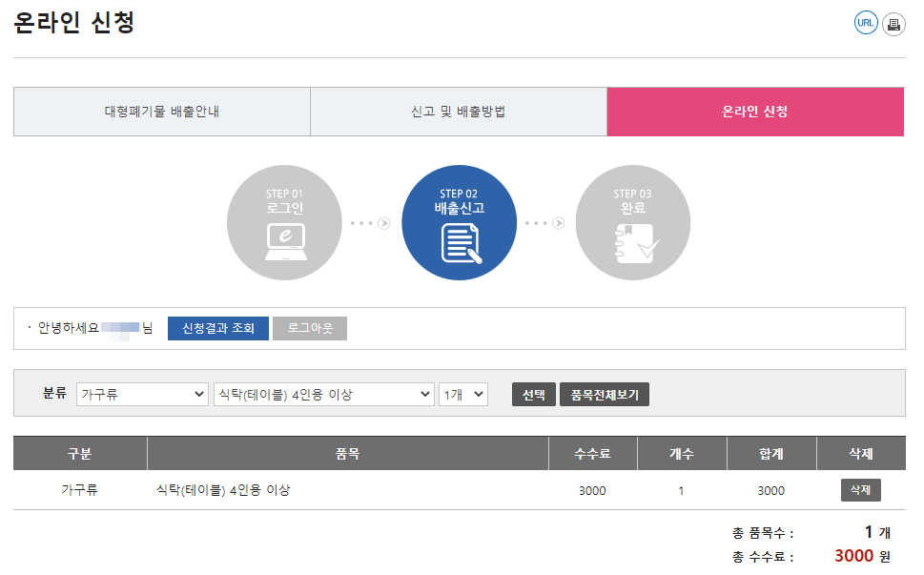Click the 품목 column header
Screen dimensions: 924x575
coord(348,453)
